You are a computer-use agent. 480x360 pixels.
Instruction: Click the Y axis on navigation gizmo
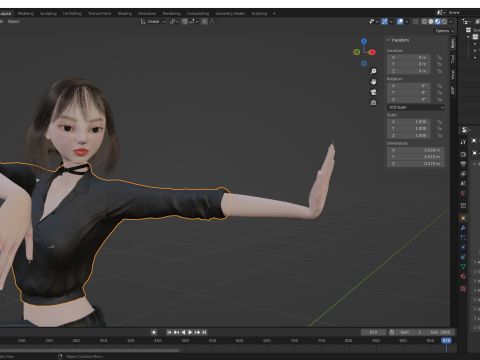click(x=357, y=52)
